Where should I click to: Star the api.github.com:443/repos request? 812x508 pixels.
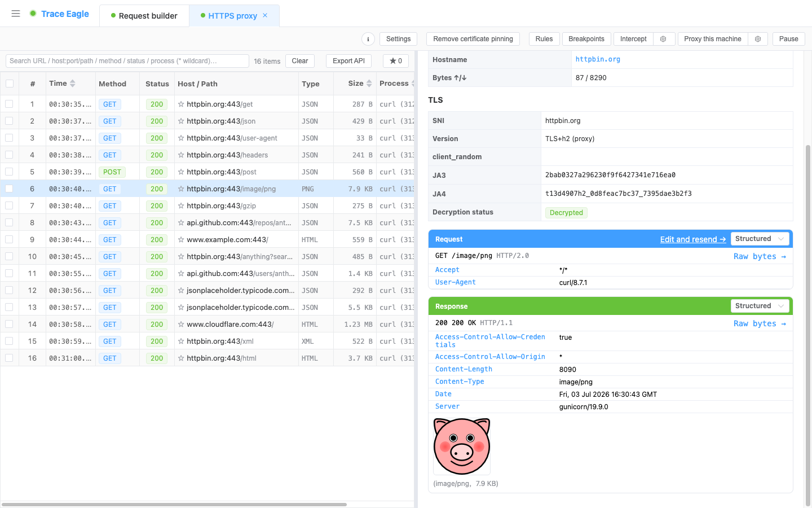pos(181,222)
